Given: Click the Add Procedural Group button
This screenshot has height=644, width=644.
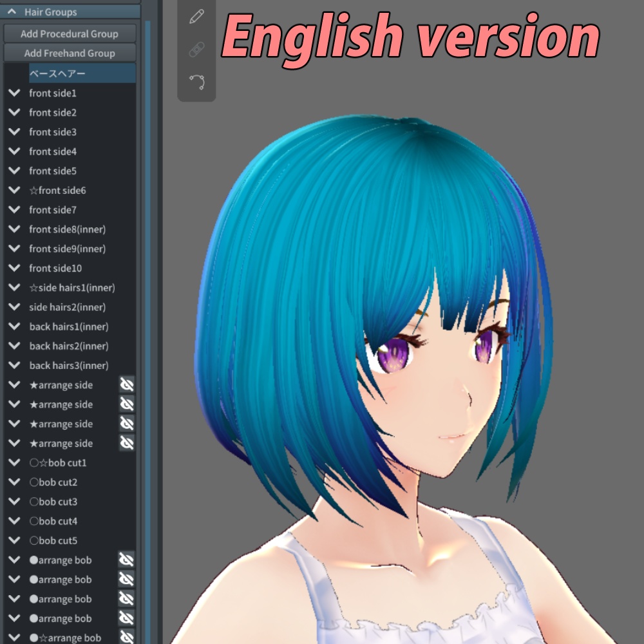Looking at the screenshot, I should (69, 33).
